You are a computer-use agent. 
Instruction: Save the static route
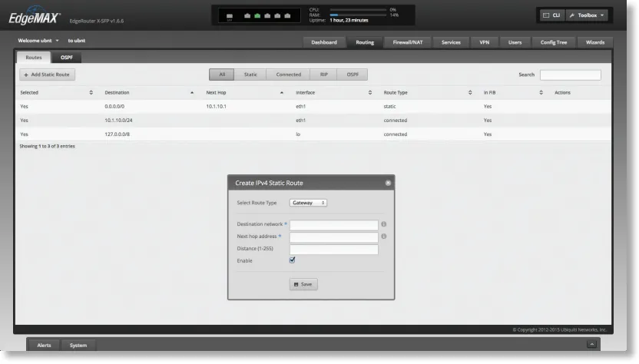coord(303,284)
